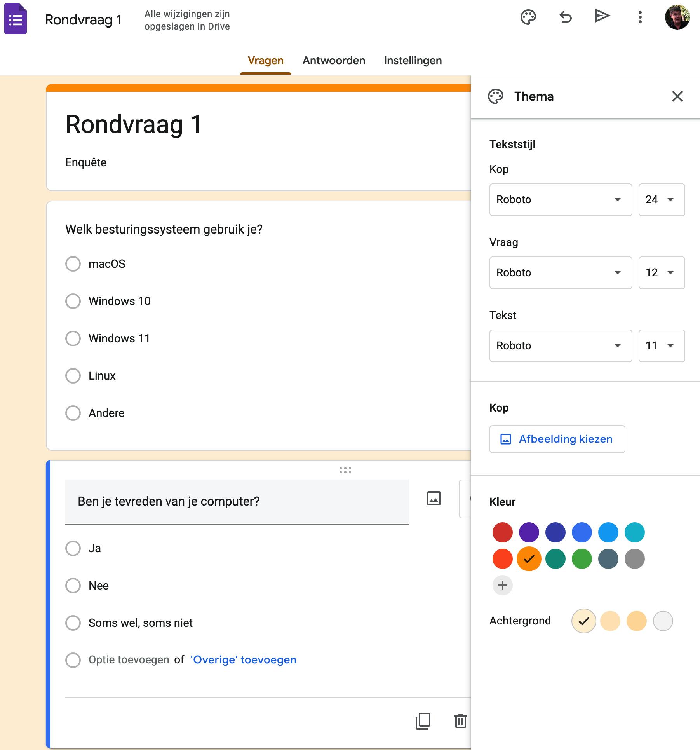Switch to the Antwoorden tab

point(334,61)
